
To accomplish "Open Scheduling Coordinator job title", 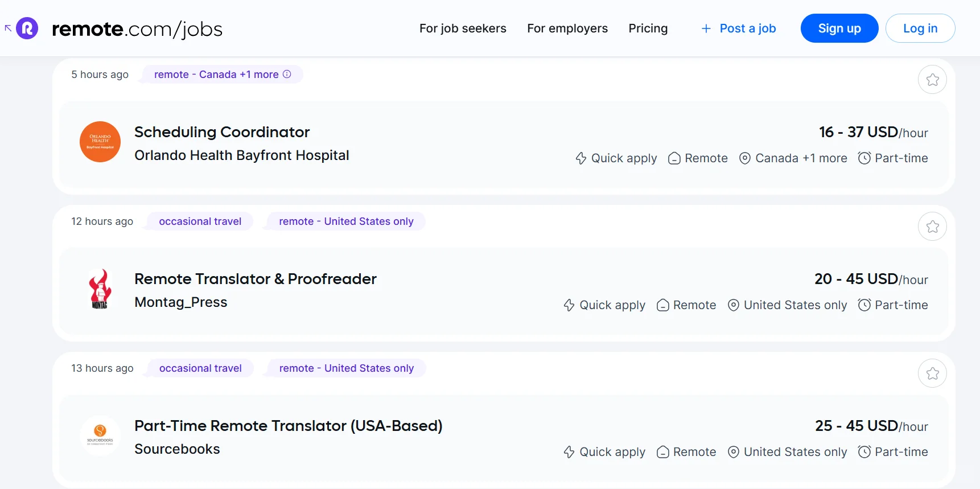I will (222, 132).
